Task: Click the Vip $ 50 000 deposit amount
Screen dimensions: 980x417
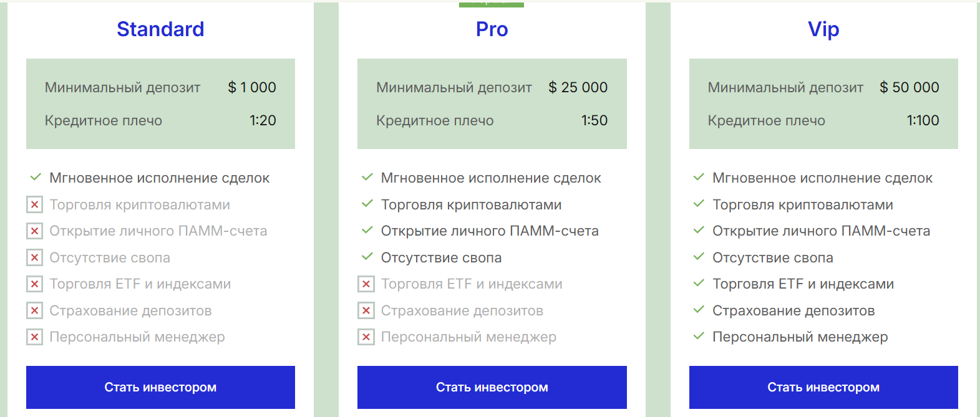Action: coord(909,87)
